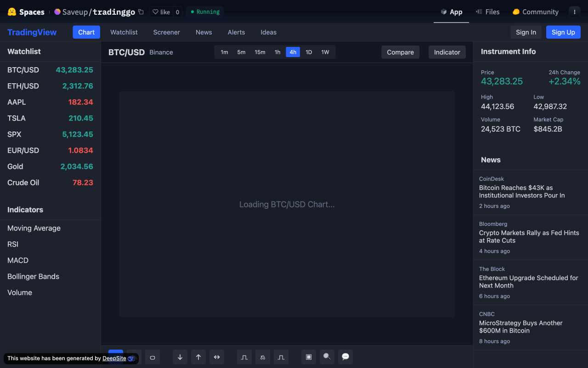Click the Loading BTC/USD Chart placeholder
Screen dimensions: 588x368
click(x=287, y=204)
